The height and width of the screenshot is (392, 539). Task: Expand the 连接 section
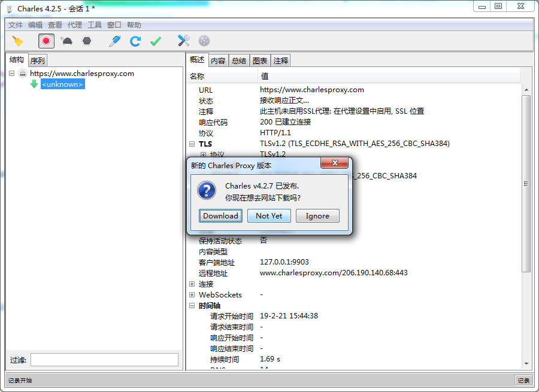point(192,284)
